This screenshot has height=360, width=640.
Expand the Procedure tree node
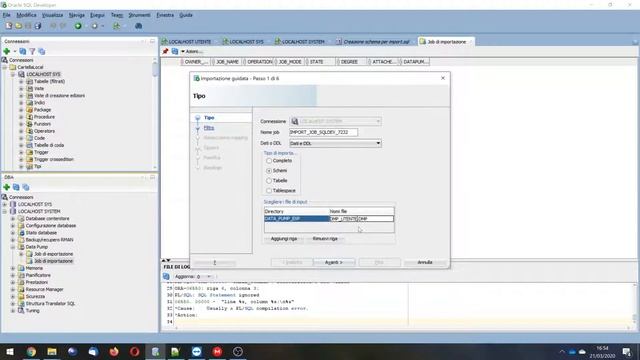point(21,117)
